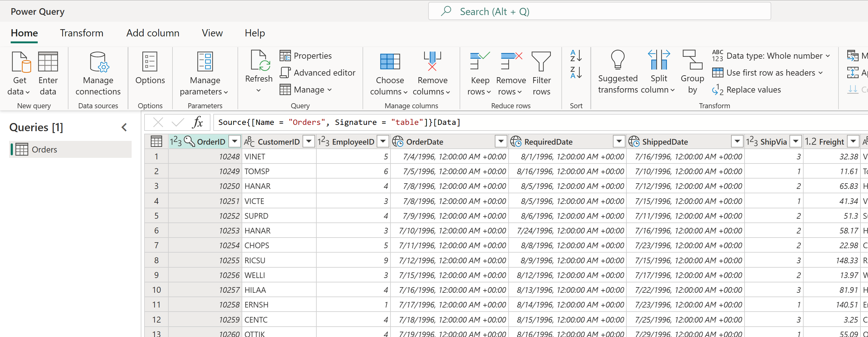Image resolution: width=868 pixels, height=337 pixels.
Task: Open the Help tab
Action: point(255,33)
